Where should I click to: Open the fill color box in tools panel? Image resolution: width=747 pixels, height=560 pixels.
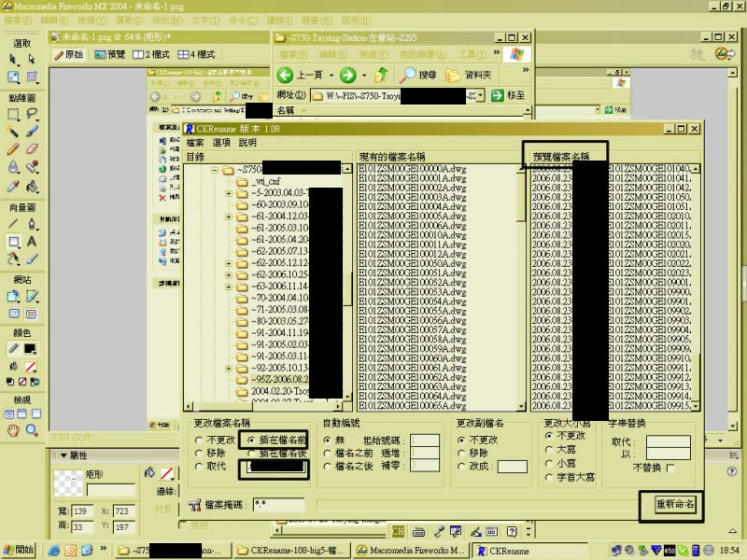(30, 367)
